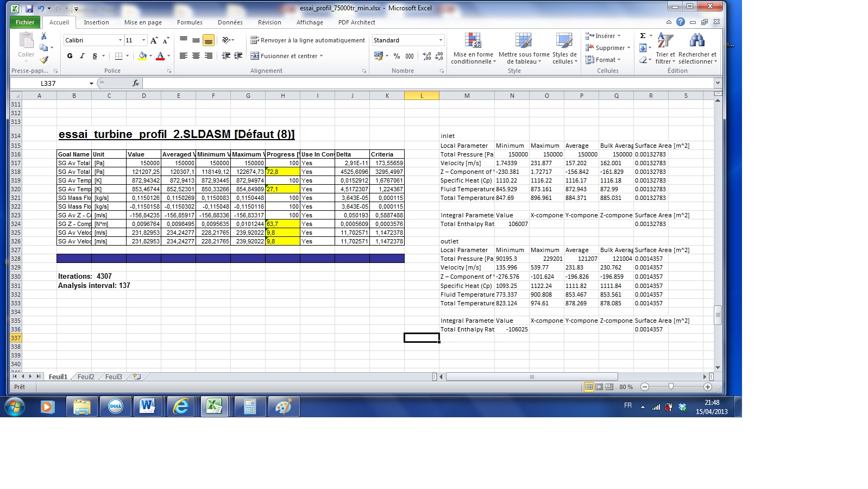Viewport: 868px width, 489px height.
Task: Toggle 'Renvoyer à la ligne automatiquement'
Action: pos(307,40)
